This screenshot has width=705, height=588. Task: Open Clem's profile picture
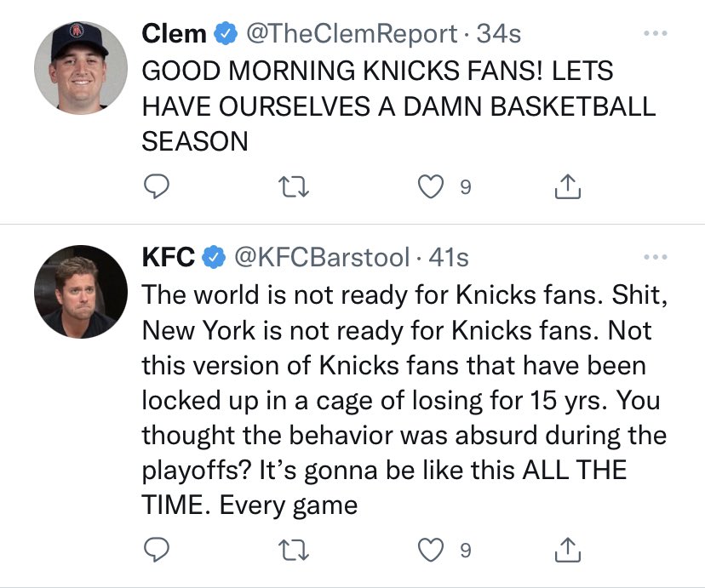tap(81, 68)
